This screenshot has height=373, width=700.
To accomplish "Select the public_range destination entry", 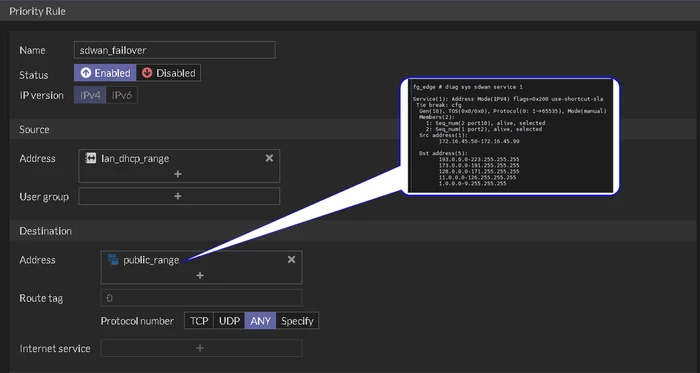I will point(151,260).
